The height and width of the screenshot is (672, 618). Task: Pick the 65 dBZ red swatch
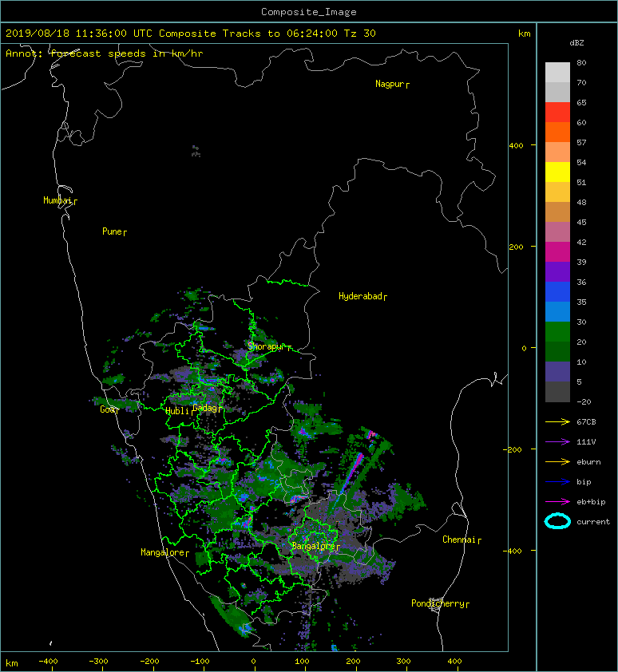click(x=557, y=112)
